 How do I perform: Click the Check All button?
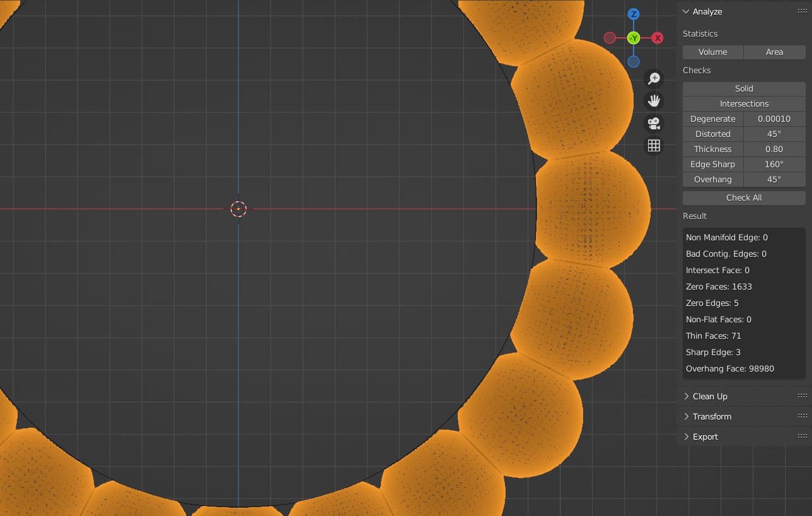click(x=744, y=197)
